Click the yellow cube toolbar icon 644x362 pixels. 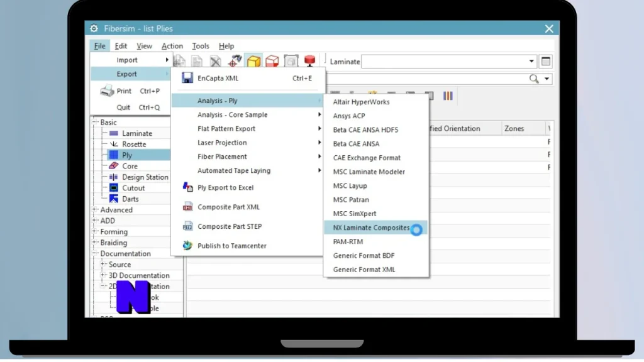tap(254, 62)
